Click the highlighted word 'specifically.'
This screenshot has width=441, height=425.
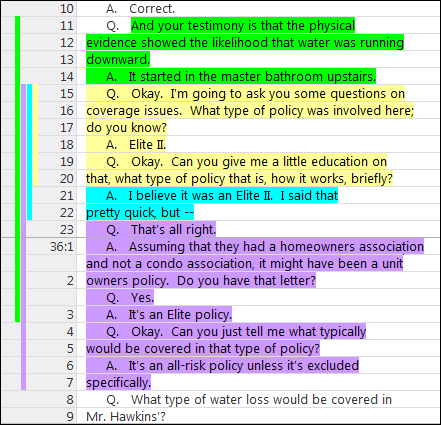click(118, 383)
